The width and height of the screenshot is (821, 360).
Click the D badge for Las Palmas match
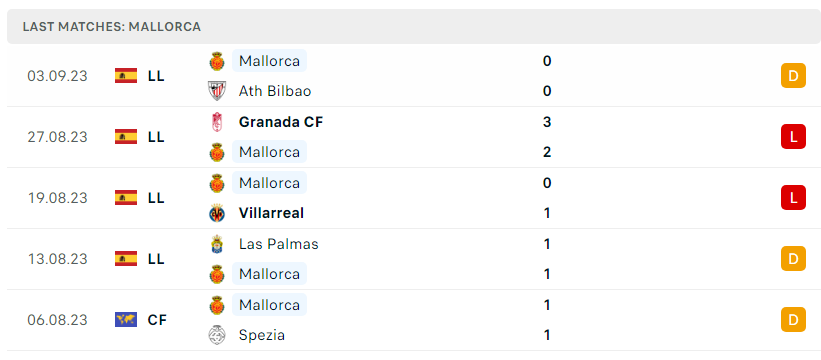click(793, 258)
